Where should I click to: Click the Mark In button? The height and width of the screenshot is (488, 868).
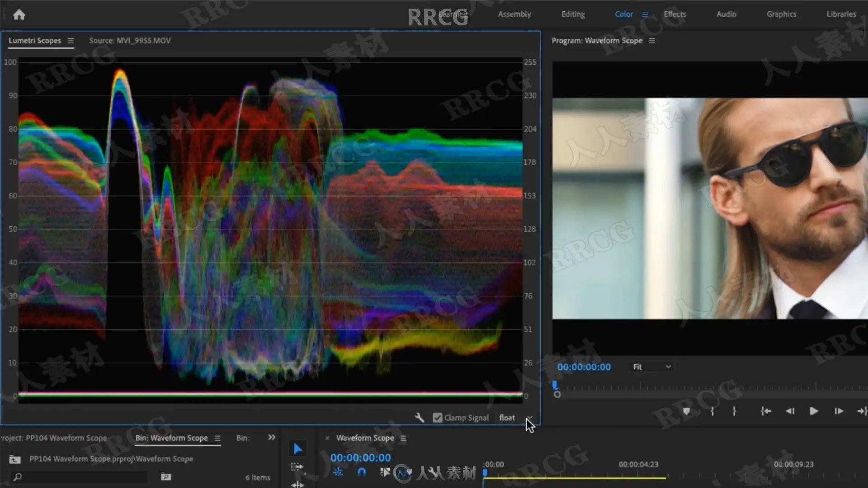712,411
